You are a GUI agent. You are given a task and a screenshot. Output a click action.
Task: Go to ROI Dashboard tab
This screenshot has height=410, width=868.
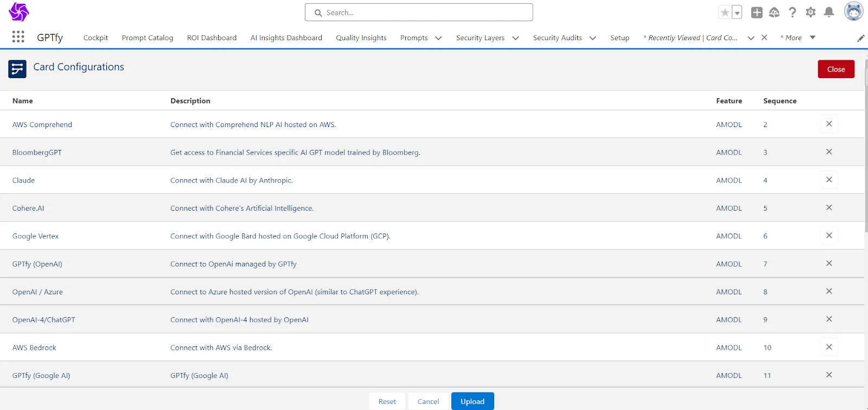212,37
